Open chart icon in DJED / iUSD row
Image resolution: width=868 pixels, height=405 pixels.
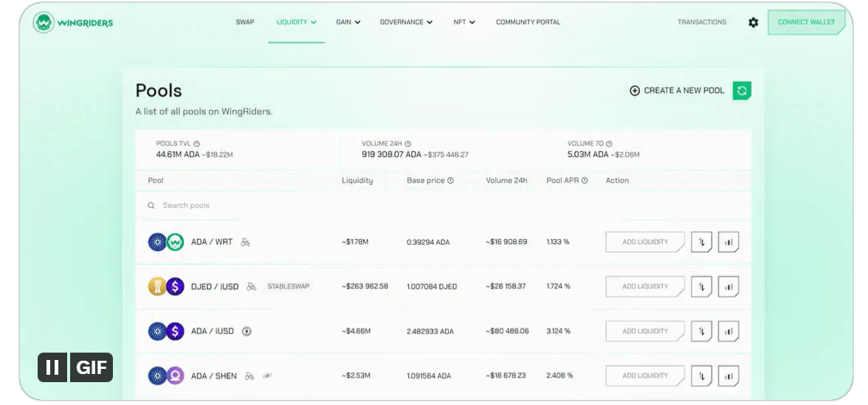coord(728,286)
